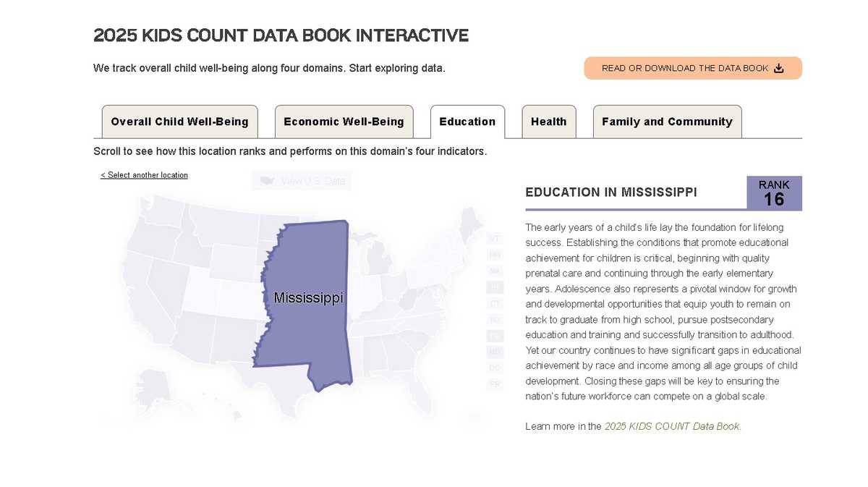Screen dimensions: 868x487
Task: Select the VT state box
Action: 495,239
